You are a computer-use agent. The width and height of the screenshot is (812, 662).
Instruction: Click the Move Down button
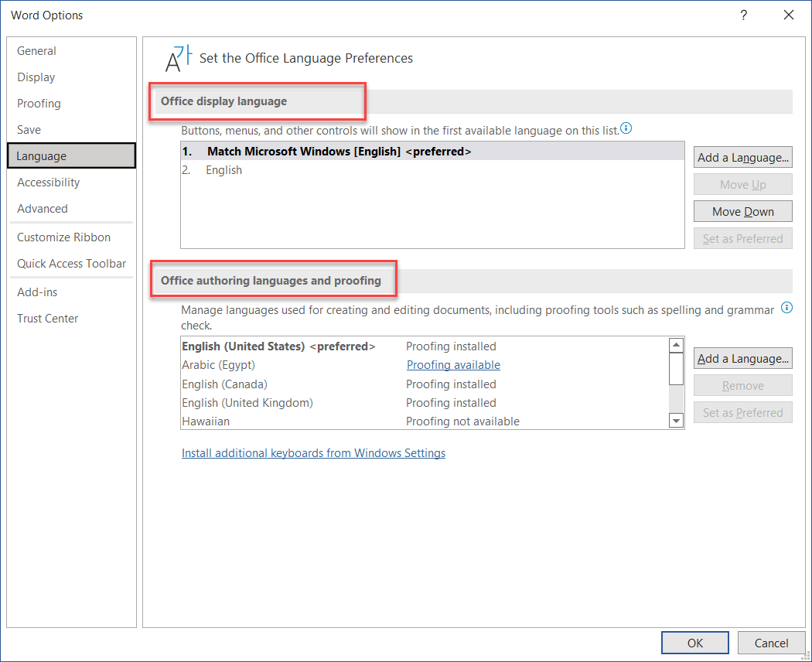click(x=742, y=211)
